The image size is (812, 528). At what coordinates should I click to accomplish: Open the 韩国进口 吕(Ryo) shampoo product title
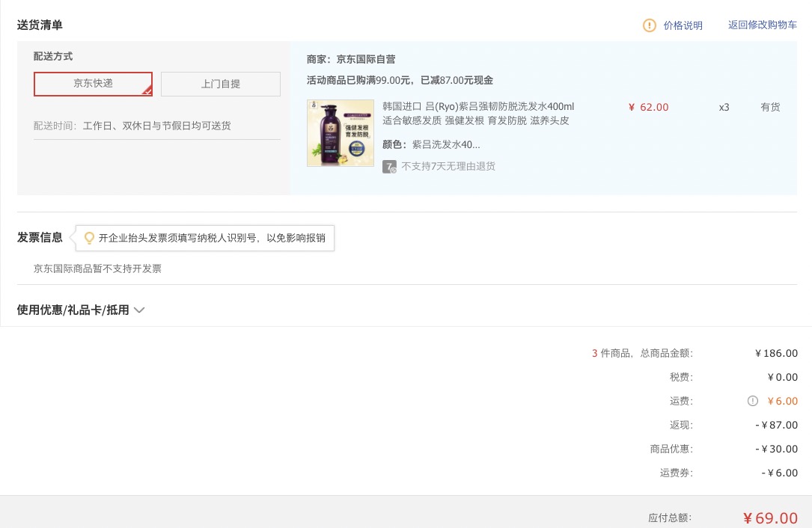tap(478, 114)
